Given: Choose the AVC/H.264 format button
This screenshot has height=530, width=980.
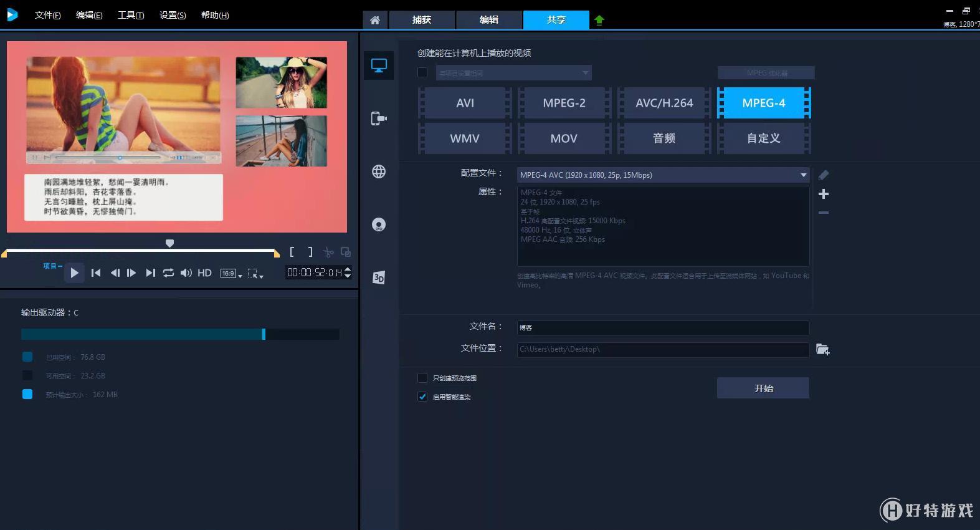Looking at the screenshot, I should 664,103.
